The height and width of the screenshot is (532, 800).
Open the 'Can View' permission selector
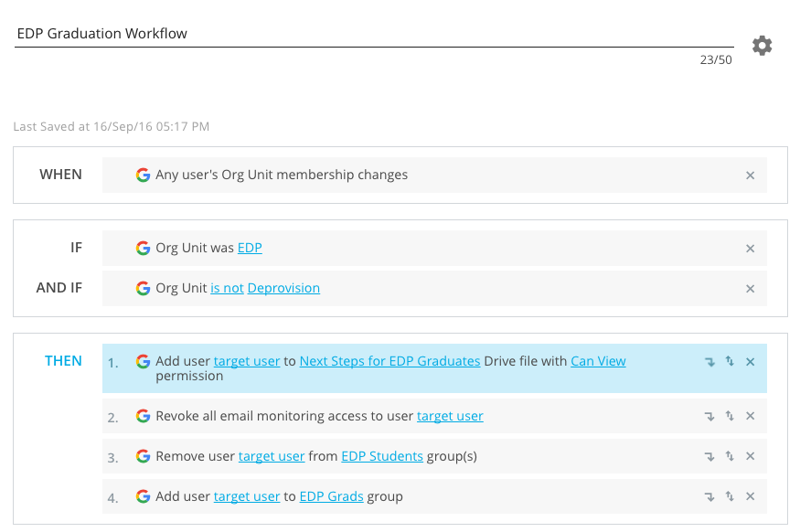click(598, 361)
